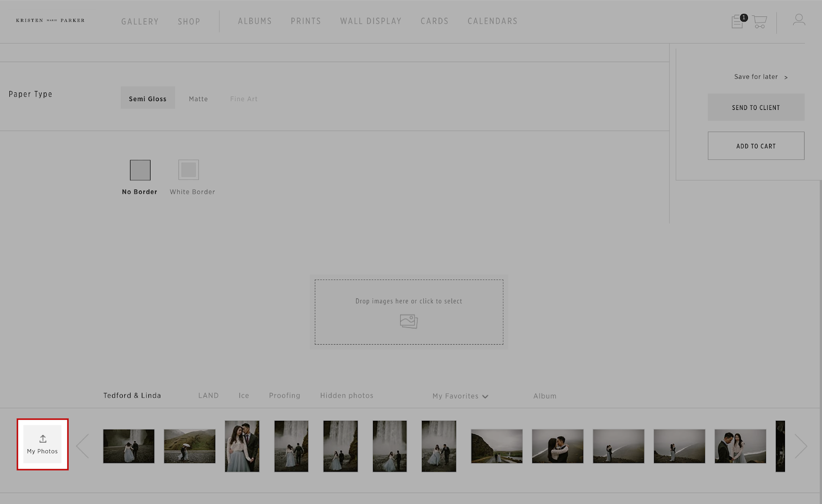
Task: Choose Matte paper type
Action: tap(198, 99)
